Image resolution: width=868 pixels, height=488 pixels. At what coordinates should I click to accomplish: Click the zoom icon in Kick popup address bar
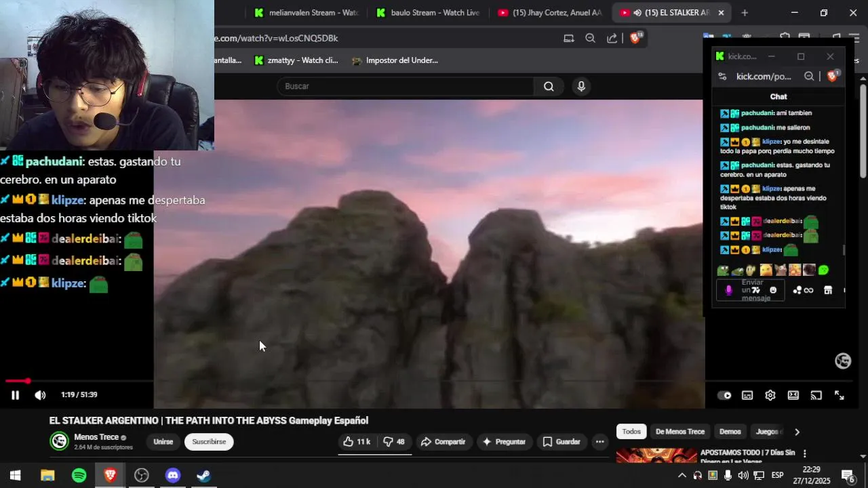coord(809,77)
